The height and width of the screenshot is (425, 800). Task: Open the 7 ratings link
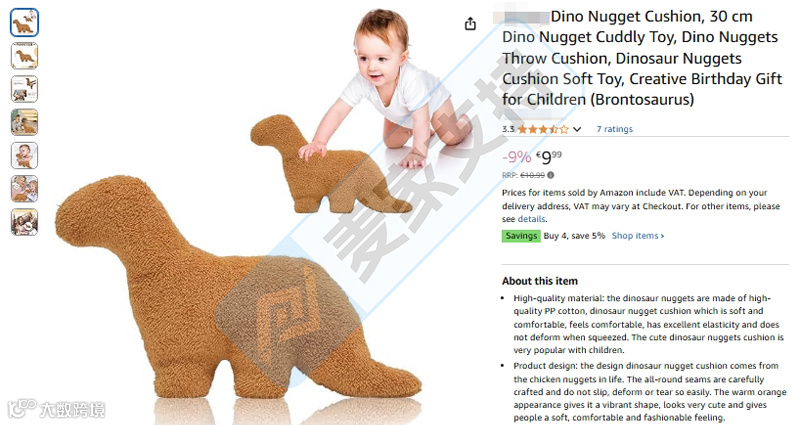pyautogui.click(x=614, y=129)
